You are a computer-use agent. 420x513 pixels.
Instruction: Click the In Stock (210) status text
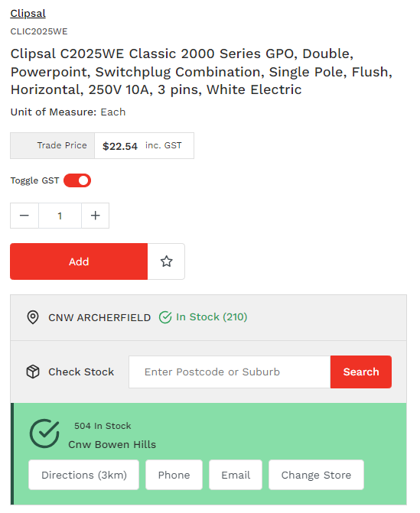pyautogui.click(x=211, y=317)
